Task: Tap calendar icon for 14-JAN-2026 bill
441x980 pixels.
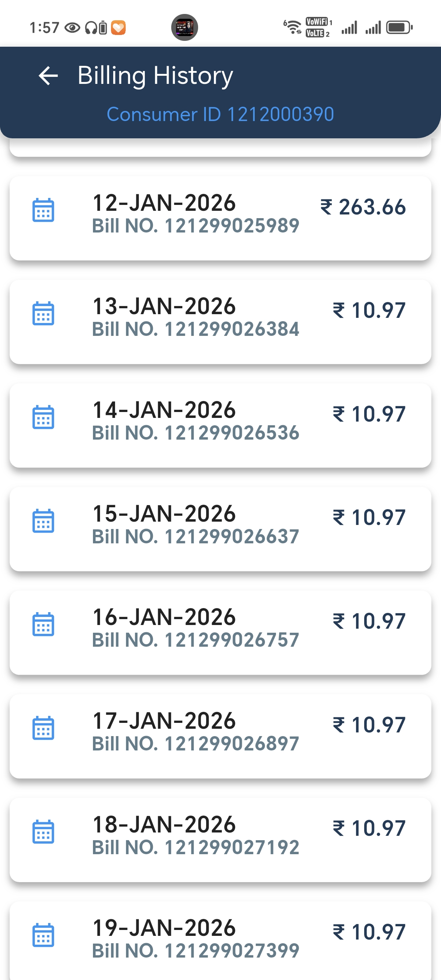Action: pyautogui.click(x=43, y=417)
